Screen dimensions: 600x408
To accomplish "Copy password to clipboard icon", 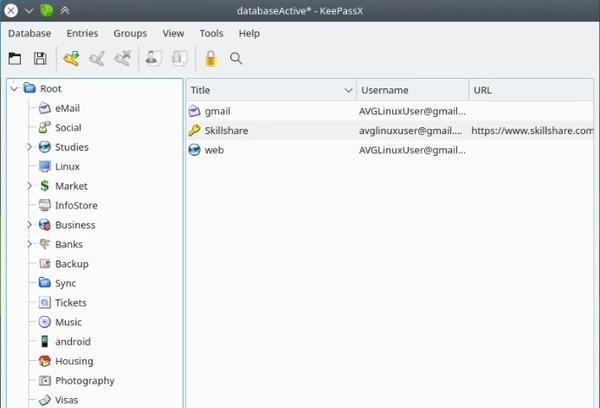I will pyautogui.click(x=179, y=59).
